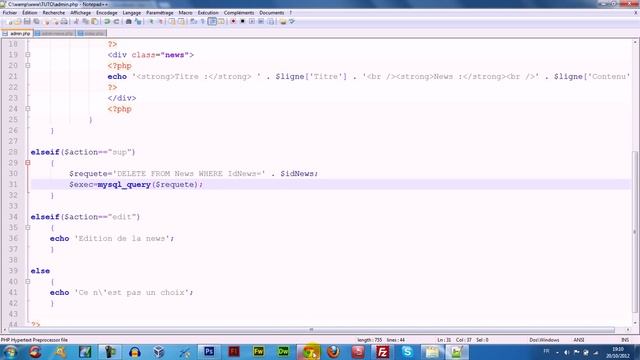The image size is (640, 360).
Task: Click the green Undo arrow icon
Action: click(x=107, y=21)
